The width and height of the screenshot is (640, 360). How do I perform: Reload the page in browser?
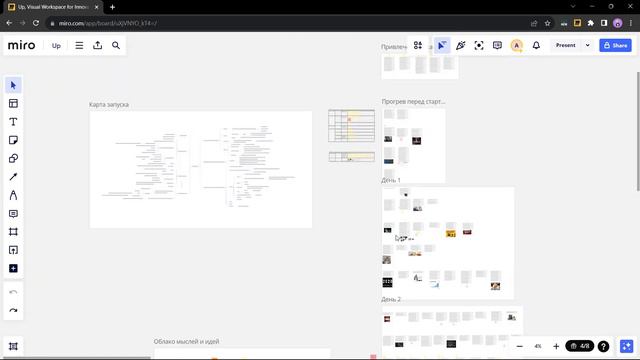(36, 23)
